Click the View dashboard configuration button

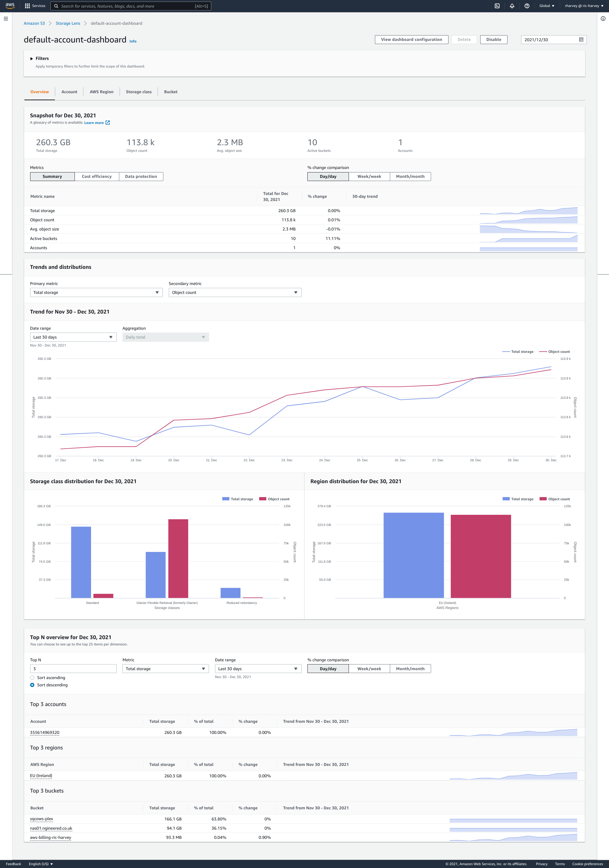410,40
